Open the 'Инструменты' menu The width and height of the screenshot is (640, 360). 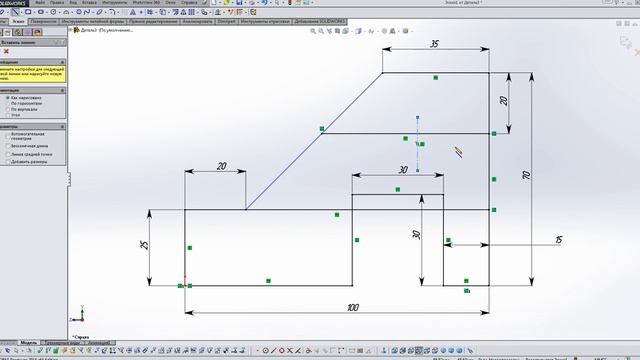pos(115,3)
